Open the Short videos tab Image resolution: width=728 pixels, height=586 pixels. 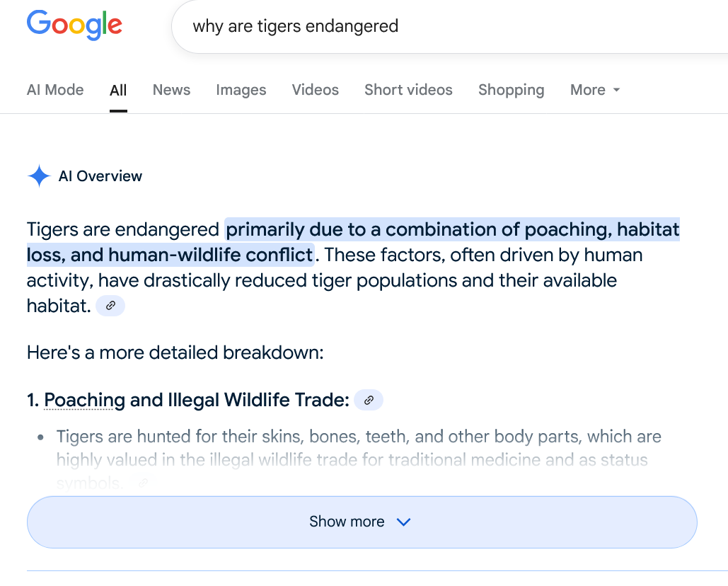tap(409, 90)
